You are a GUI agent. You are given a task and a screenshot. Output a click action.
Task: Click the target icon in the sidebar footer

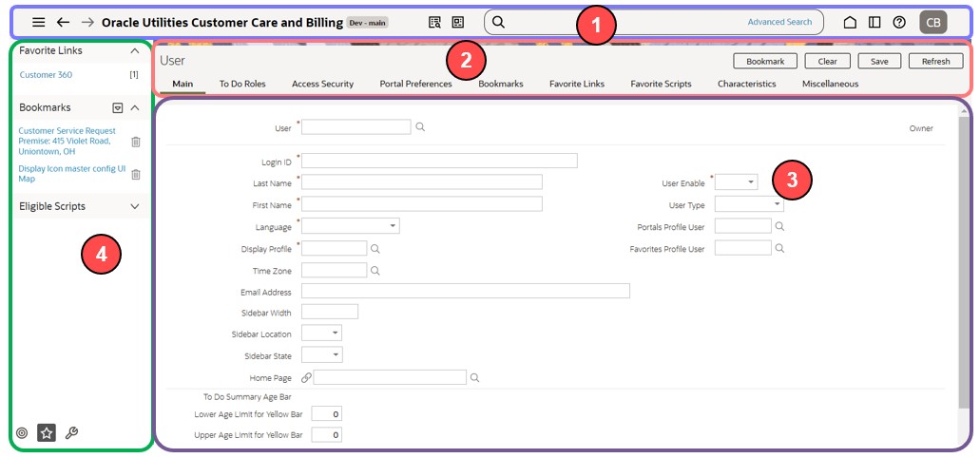pyautogui.click(x=22, y=433)
